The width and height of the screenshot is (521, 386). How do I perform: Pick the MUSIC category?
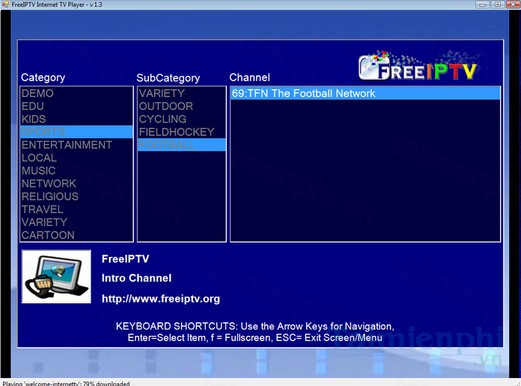pos(76,171)
